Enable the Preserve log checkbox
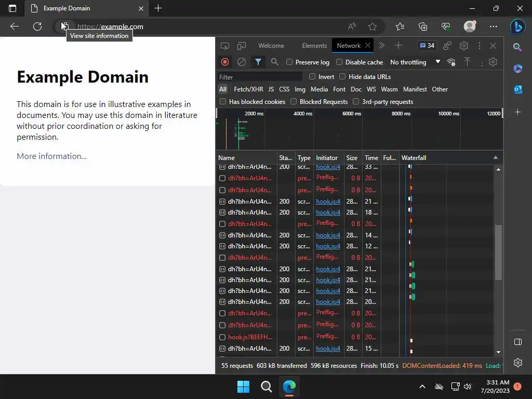Viewport: 532px width, 399px height. point(289,62)
